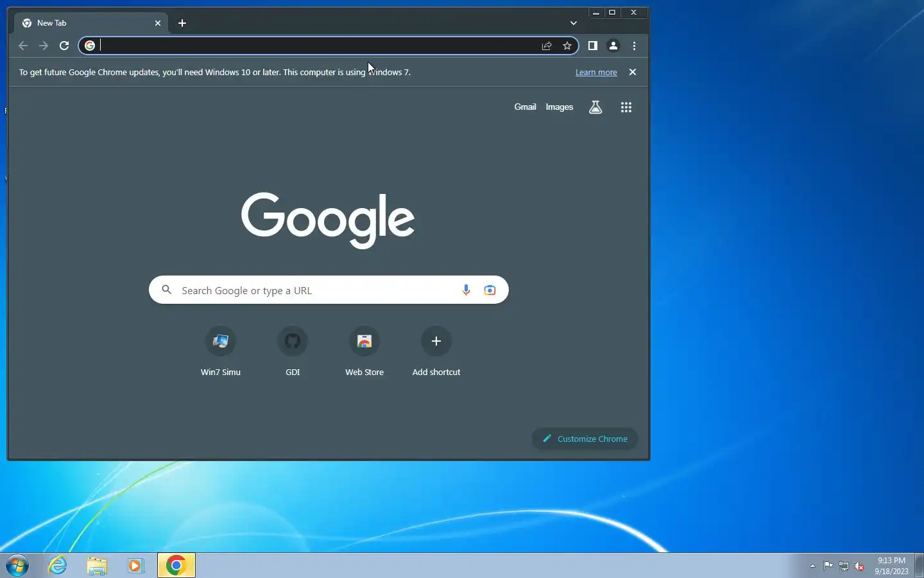
Task: Minimize the Chrome window
Action: pyautogui.click(x=596, y=12)
